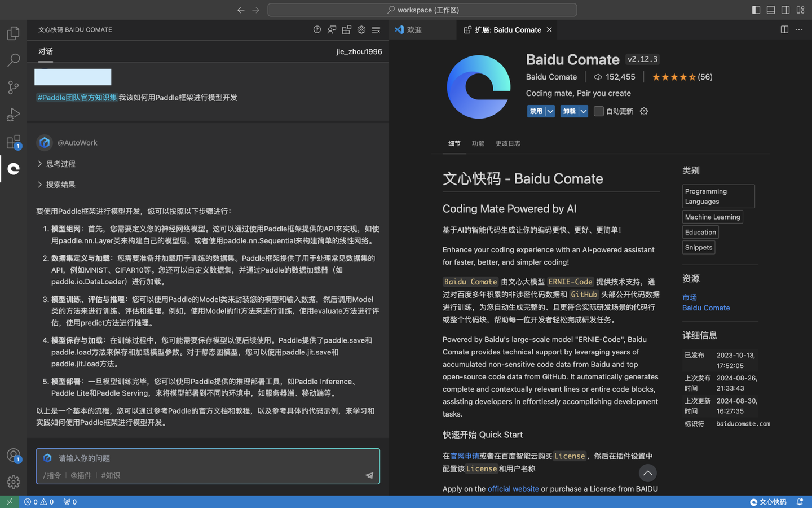This screenshot has height=508, width=812.
Task: Go forward with the navigation arrow
Action: [255, 10]
